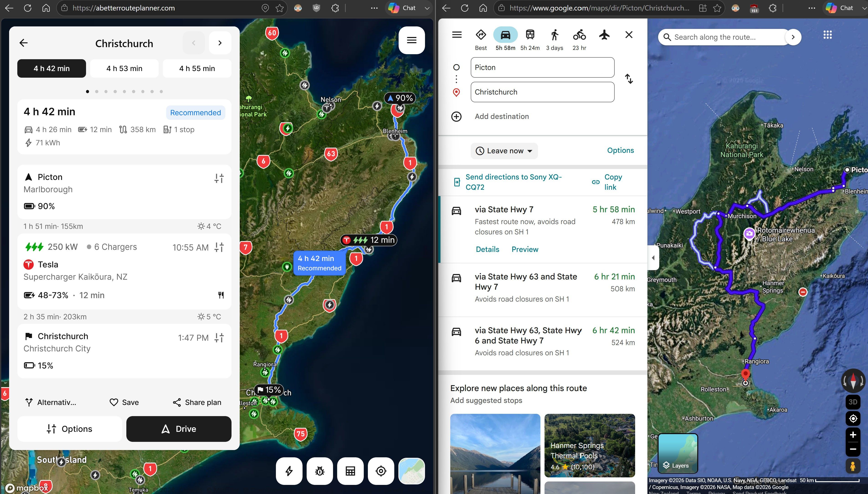Viewport: 868px width, 494px height.
Task: Adjust settings for Tesla Supercharger stop
Action: point(219,247)
